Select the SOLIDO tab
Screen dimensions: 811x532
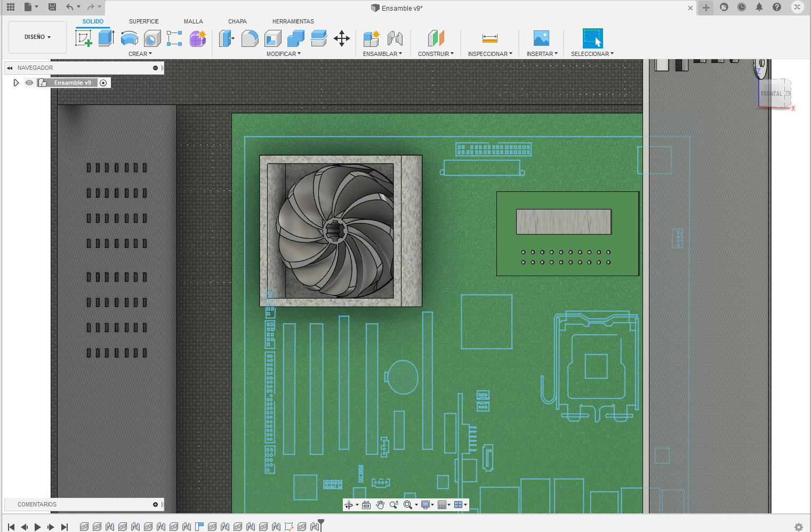[93, 21]
